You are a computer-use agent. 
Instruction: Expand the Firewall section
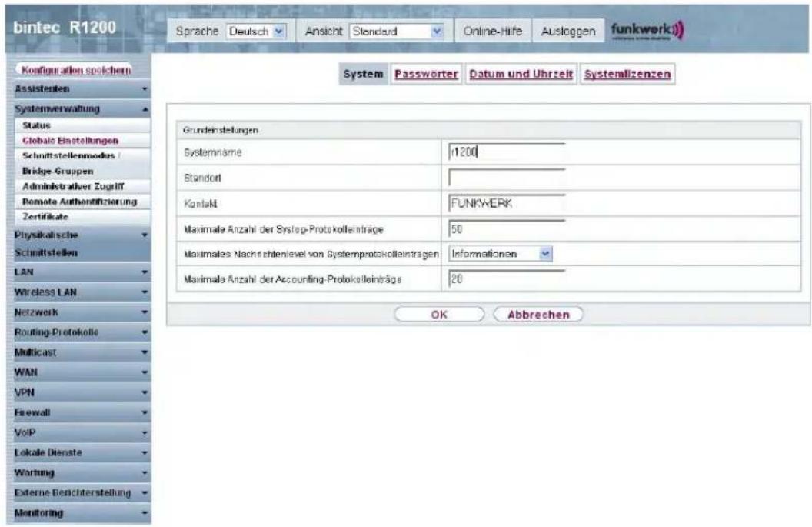coord(82,413)
